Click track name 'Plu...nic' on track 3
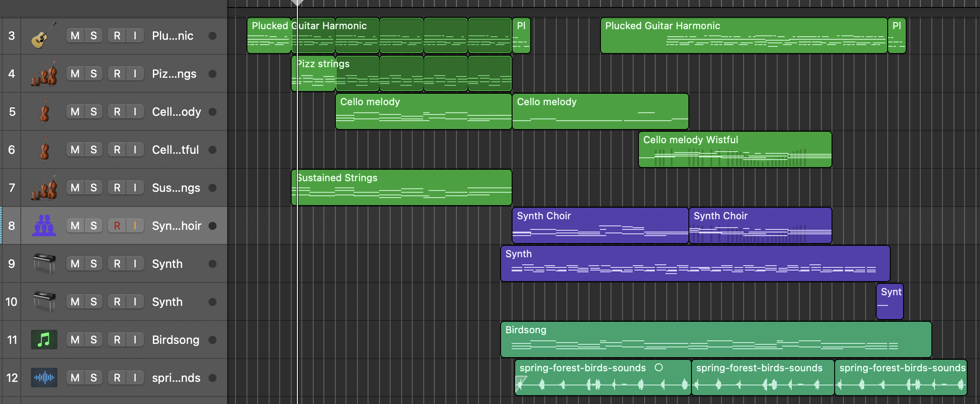Image resolution: width=980 pixels, height=404 pixels. pyautogui.click(x=173, y=36)
